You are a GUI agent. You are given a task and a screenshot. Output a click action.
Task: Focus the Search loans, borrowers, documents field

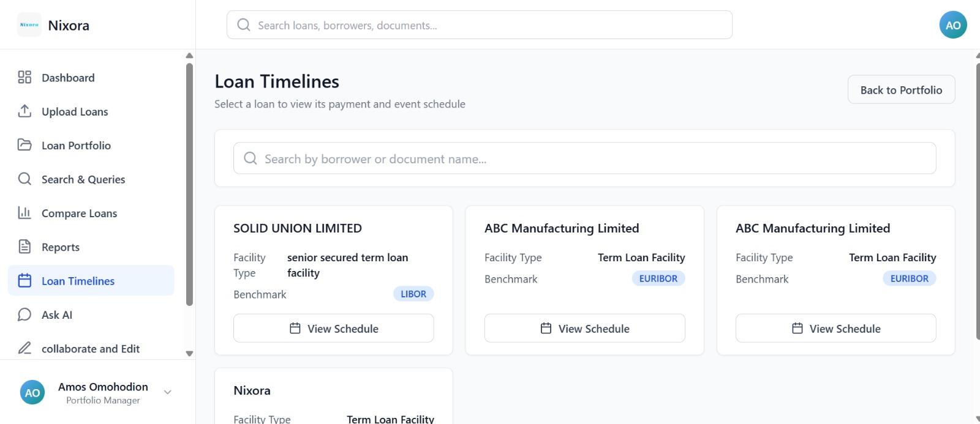(480, 25)
